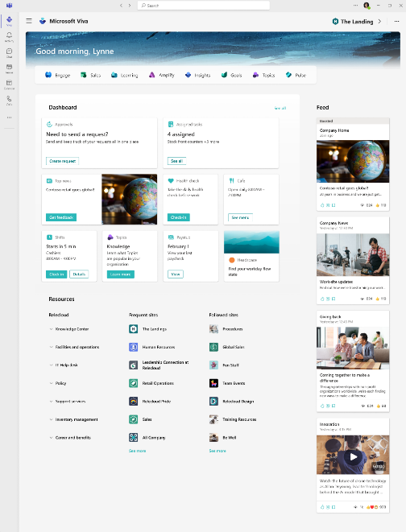
Task: Click See all on Assigned tasks card
Action: point(176,161)
